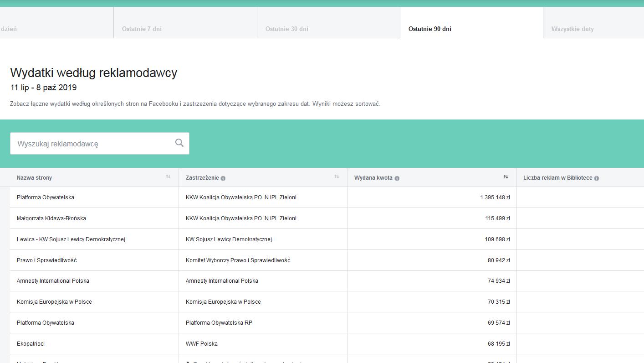Open Platforma Obywatelska row with 69 574 zł
The width and height of the screenshot is (644, 363).
pos(46,323)
